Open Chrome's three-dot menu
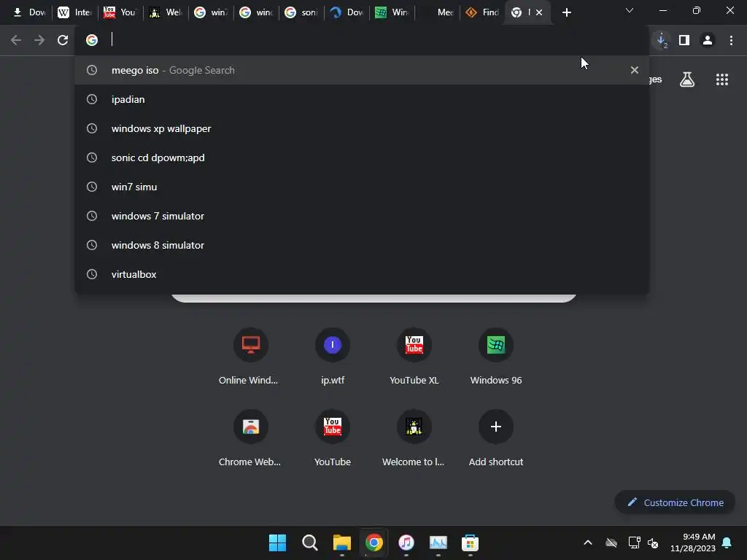747x560 pixels. point(731,40)
